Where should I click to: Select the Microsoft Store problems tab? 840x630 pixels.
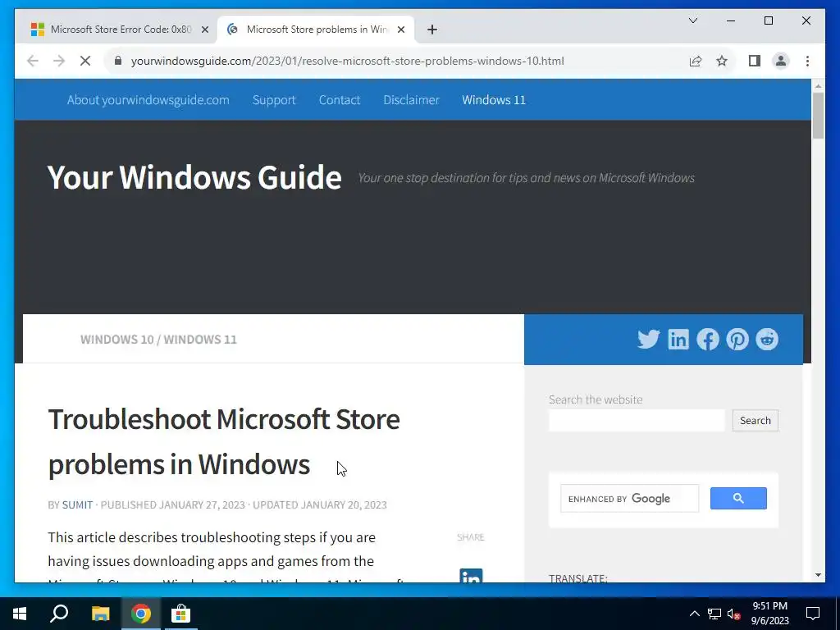tap(316, 30)
